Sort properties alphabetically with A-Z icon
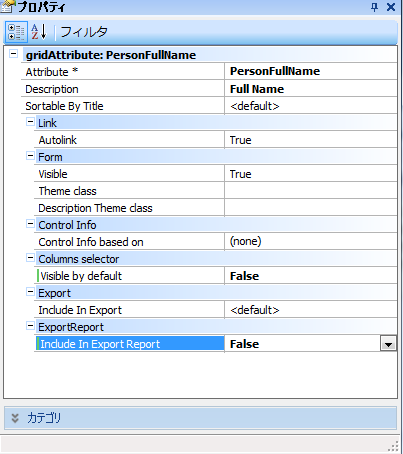 click(x=39, y=32)
